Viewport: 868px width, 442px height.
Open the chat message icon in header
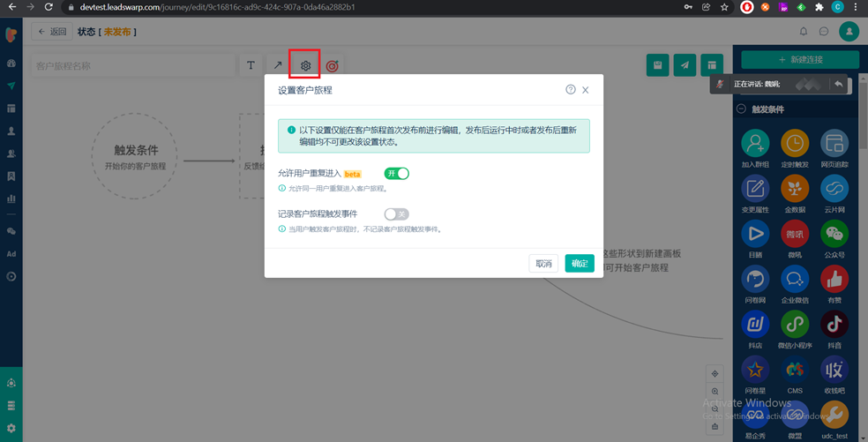[x=824, y=32]
